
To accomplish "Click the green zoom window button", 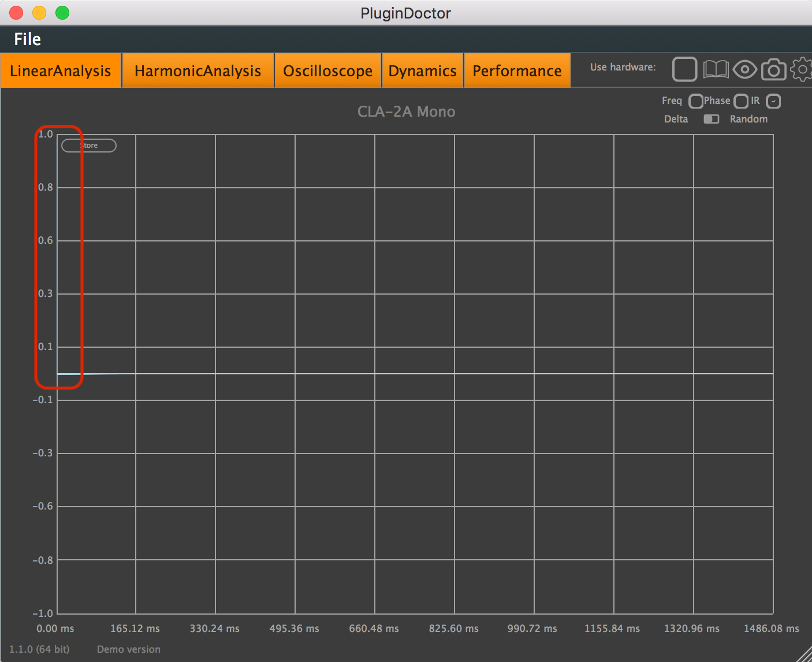I will (x=62, y=13).
